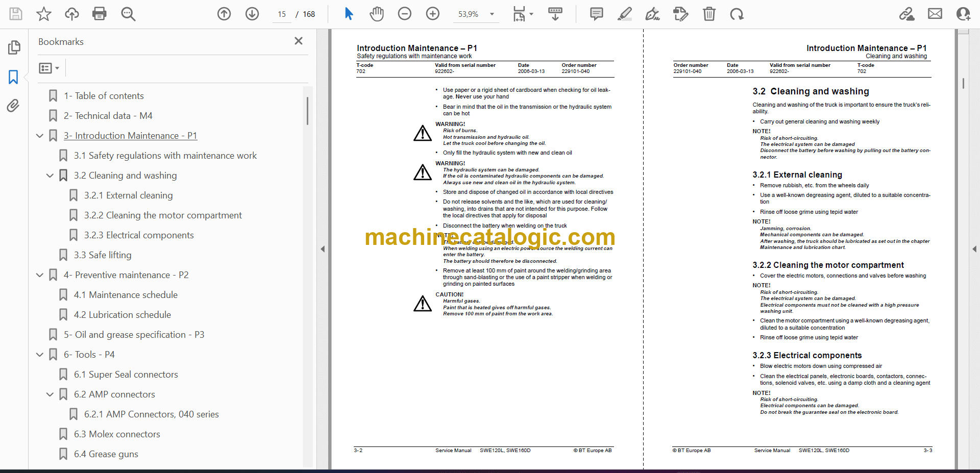Collapse the left navigation pane arrow

[x=323, y=249]
